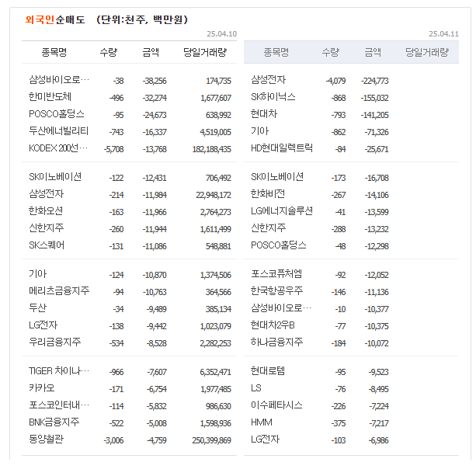This screenshot has height=469, width=476.
Task: Click the volume 182,188,435
Action: [x=211, y=149]
